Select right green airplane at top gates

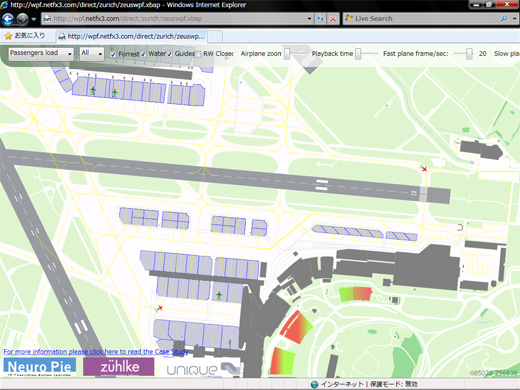[115, 92]
